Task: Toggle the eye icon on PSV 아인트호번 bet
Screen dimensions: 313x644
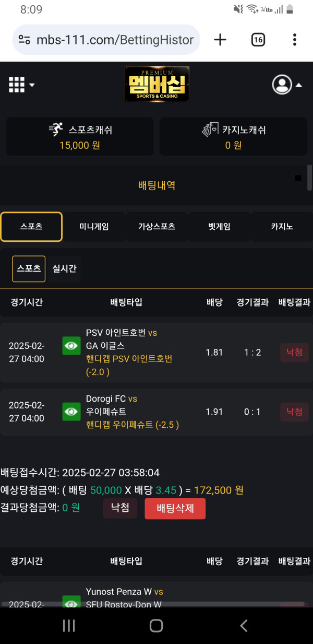Action: 71,345
